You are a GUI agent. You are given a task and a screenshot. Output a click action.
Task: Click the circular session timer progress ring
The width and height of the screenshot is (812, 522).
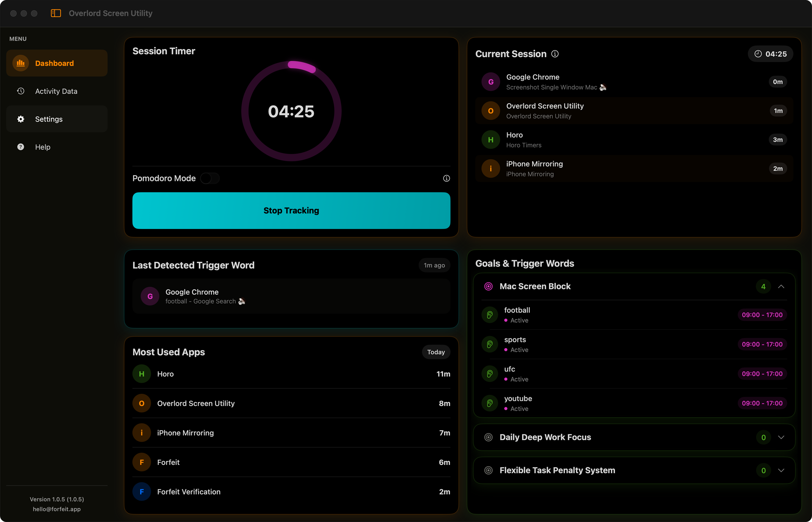click(x=291, y=111)
